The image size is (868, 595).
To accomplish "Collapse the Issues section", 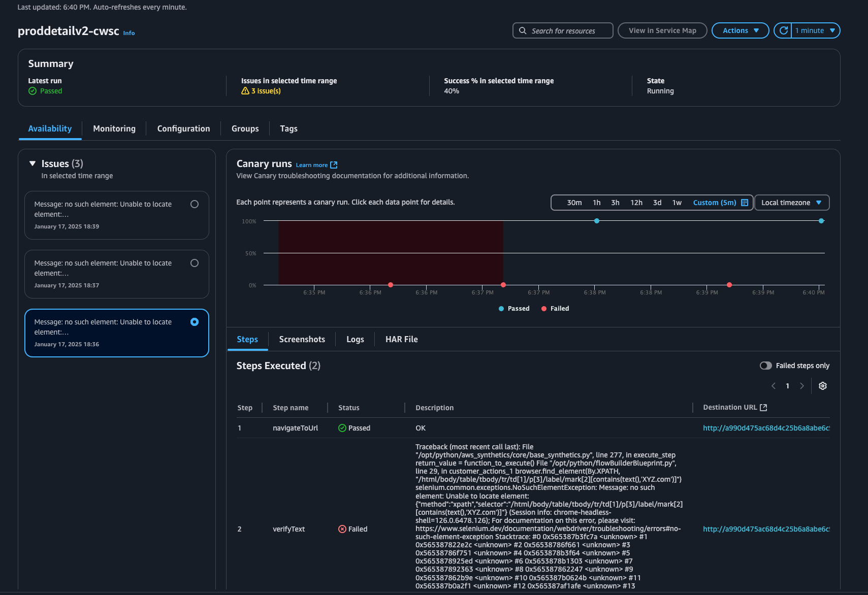I will [x=31, y=163].
